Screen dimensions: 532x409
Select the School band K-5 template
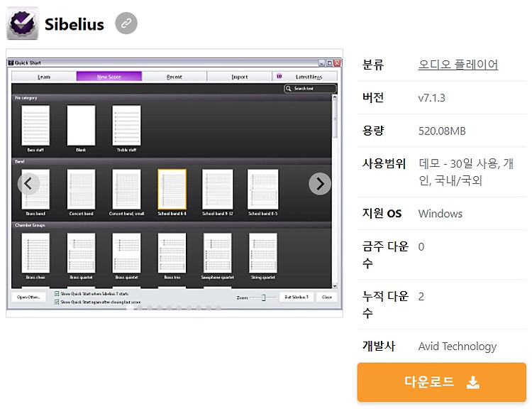(x=263, y=189)
